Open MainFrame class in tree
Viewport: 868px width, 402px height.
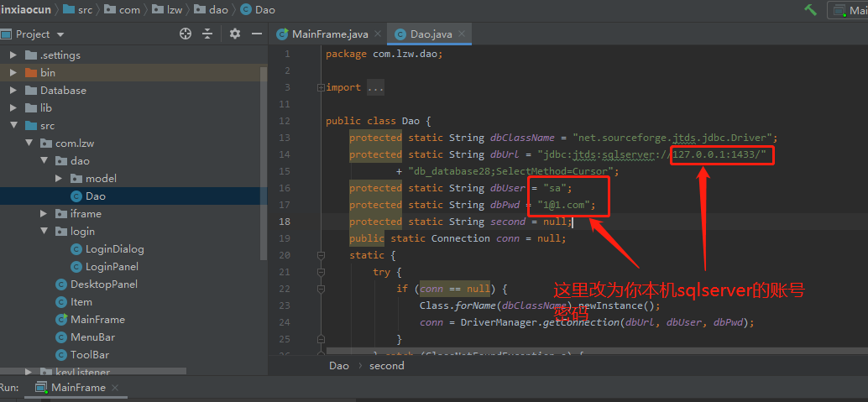tap(97, 320)
